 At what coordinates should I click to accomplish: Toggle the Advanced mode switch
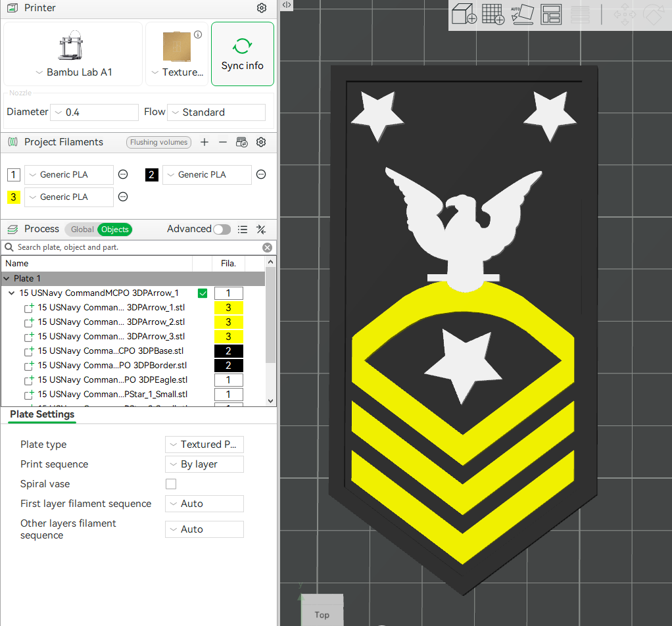click(222, 229)
